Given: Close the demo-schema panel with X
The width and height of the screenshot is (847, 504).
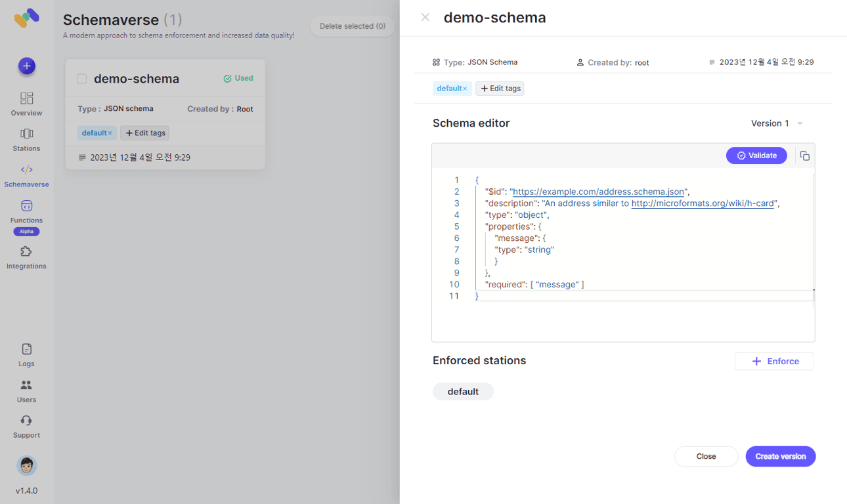Looking at the screenshot, I should coord(425,17).
